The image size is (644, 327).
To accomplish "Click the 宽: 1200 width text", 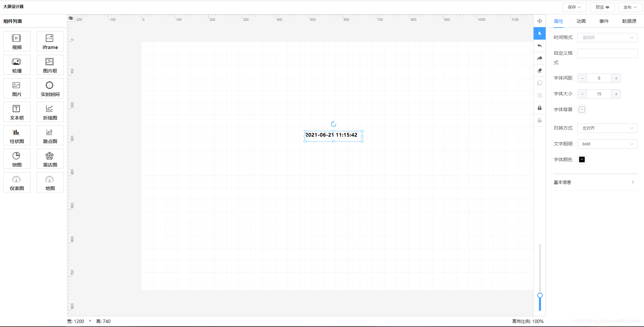I will click(x=76, y=321).
